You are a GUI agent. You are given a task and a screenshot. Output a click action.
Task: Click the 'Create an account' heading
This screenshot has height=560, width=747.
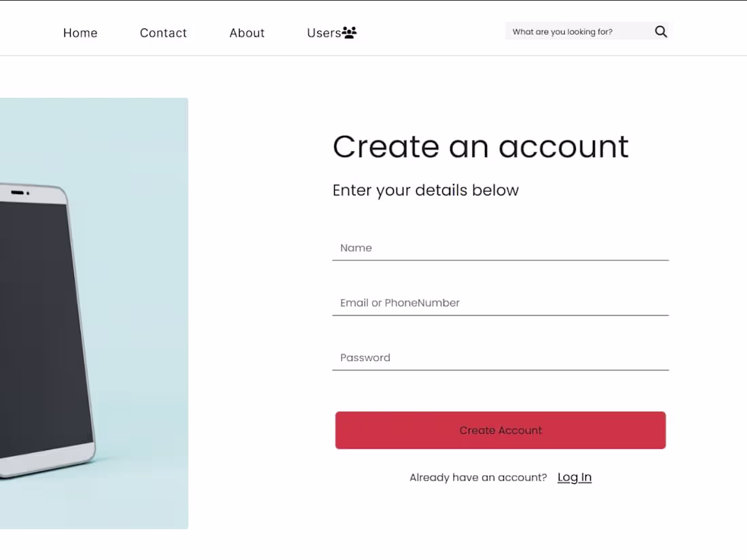[x=480, y=147]
